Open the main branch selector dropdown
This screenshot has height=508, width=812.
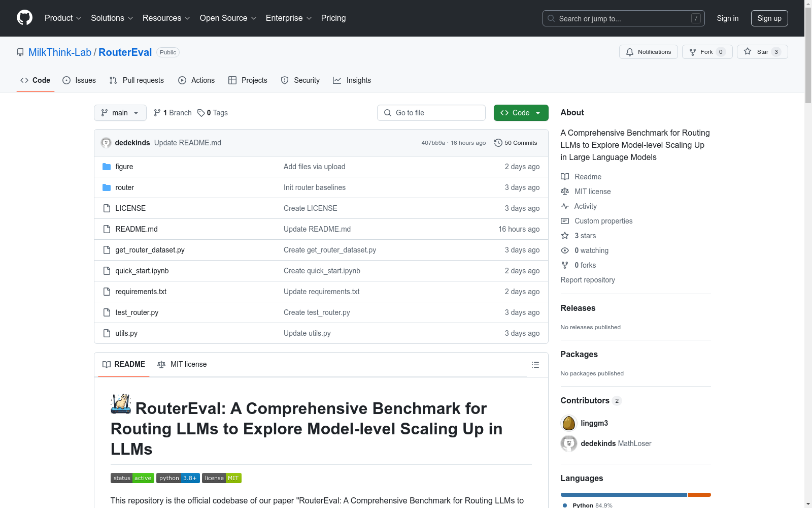(120, 113)
